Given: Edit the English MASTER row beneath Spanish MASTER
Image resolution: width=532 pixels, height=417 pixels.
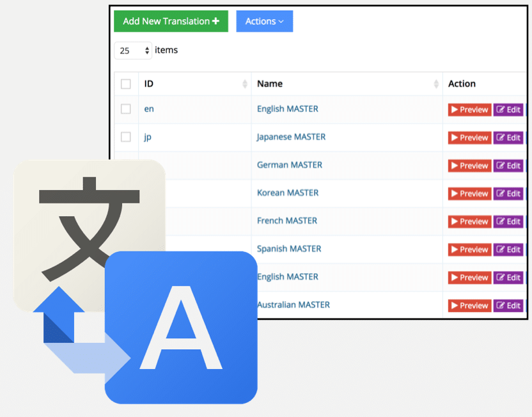Looking at the screenshot, I should pos(508,278).
